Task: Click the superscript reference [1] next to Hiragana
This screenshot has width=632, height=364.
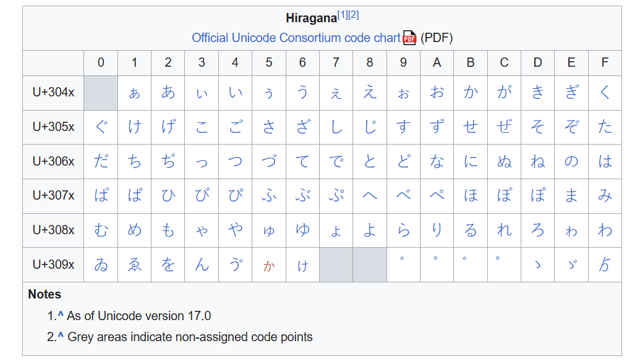Action: point(343,15)
